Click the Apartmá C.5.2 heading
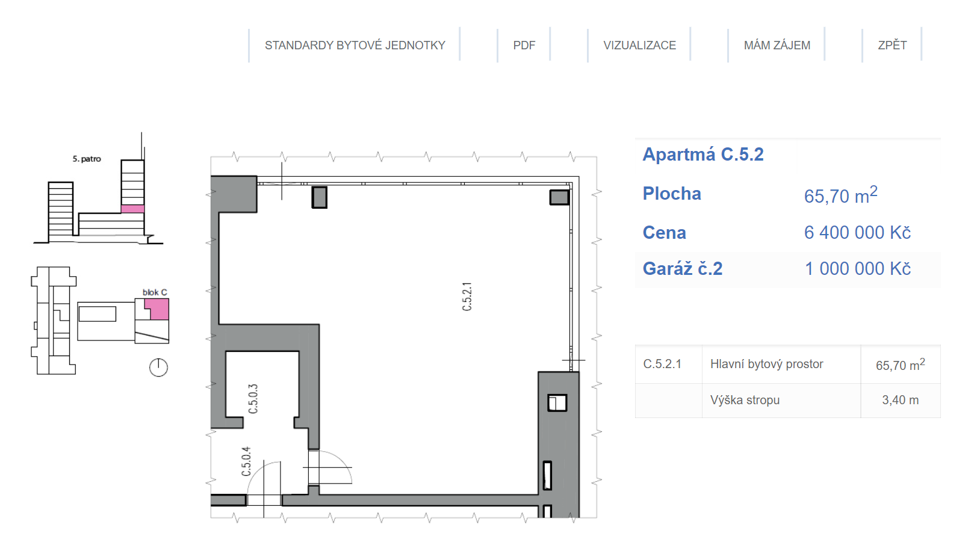Viewport: 974px width, 560px height. click(703, 155)
